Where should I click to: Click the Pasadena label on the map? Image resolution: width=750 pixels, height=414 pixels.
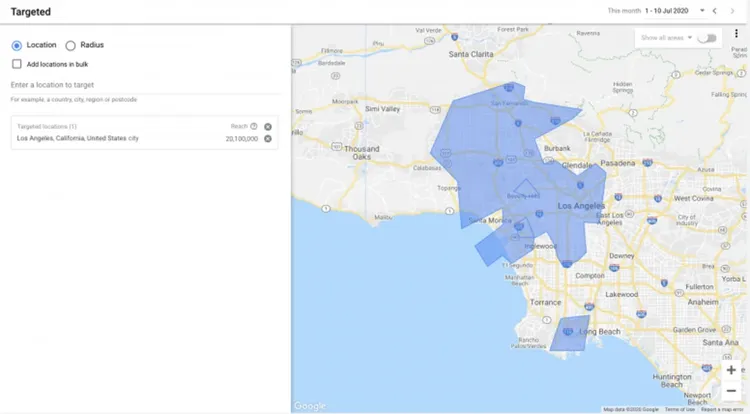point(618,163)
